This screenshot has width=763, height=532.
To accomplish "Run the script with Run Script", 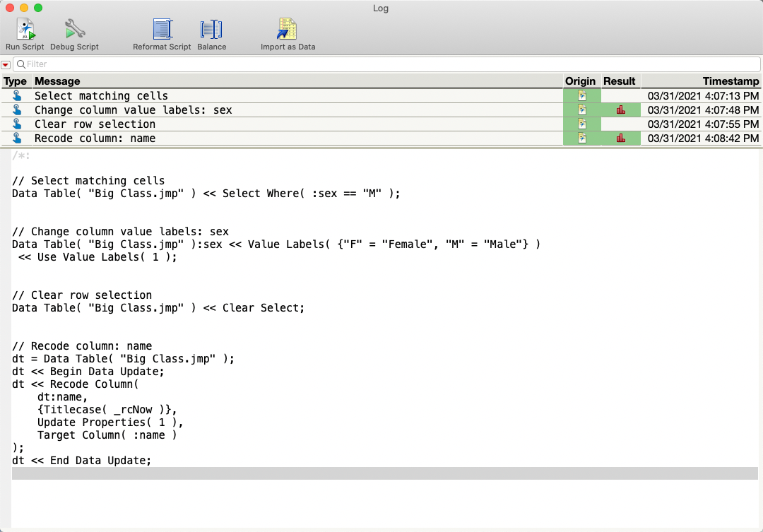I will click(x=25, y=29).
